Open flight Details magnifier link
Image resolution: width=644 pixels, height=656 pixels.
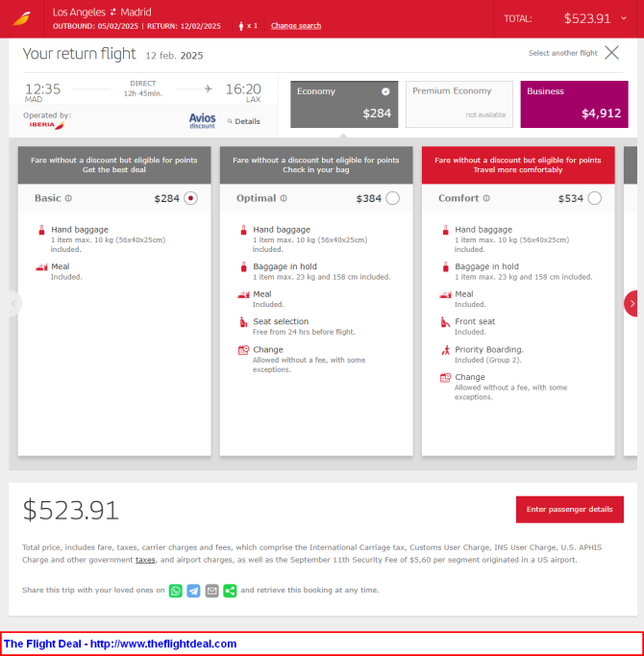[x=244, y=121]
